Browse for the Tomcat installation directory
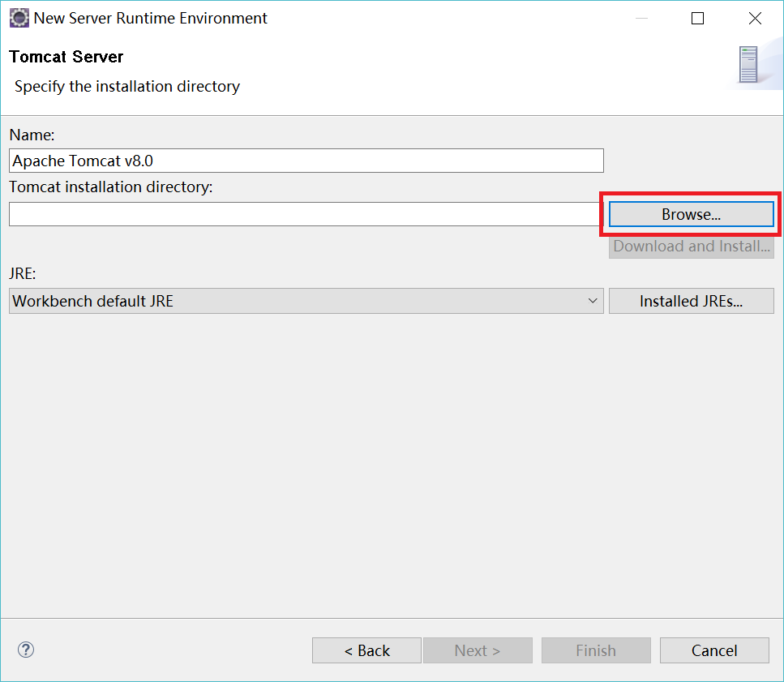 click(x=691, y=214)
